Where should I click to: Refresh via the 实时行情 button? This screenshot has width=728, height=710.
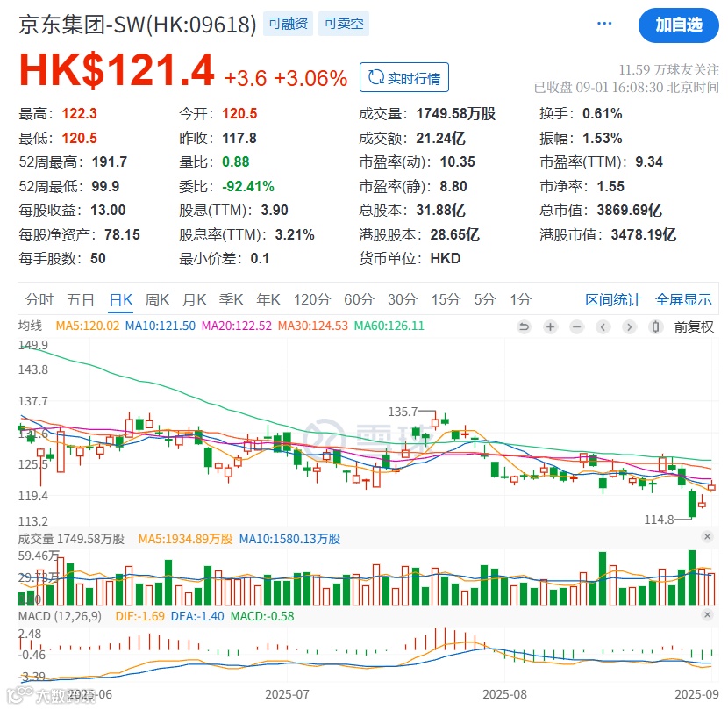coord(404,77)
